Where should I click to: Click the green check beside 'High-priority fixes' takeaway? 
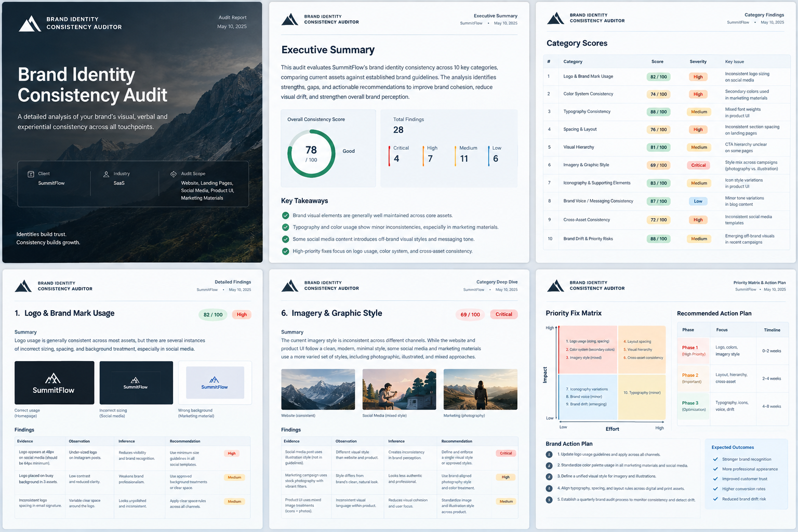[285, 251]
